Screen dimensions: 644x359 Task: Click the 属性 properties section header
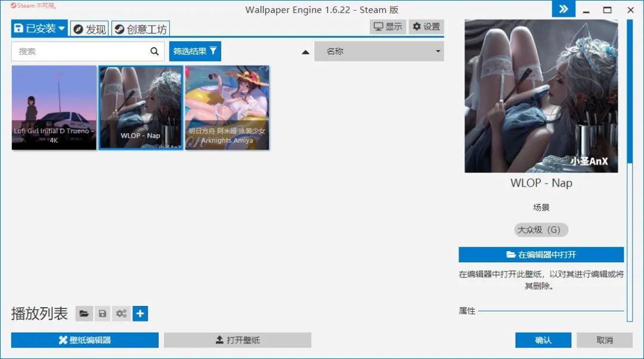click(467, 311)
